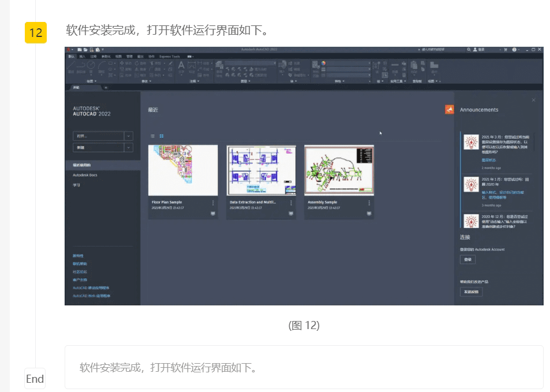Click the orange announcements megaphone icon
This screenshot has height=392, width=550.
(x=449, y=110)
